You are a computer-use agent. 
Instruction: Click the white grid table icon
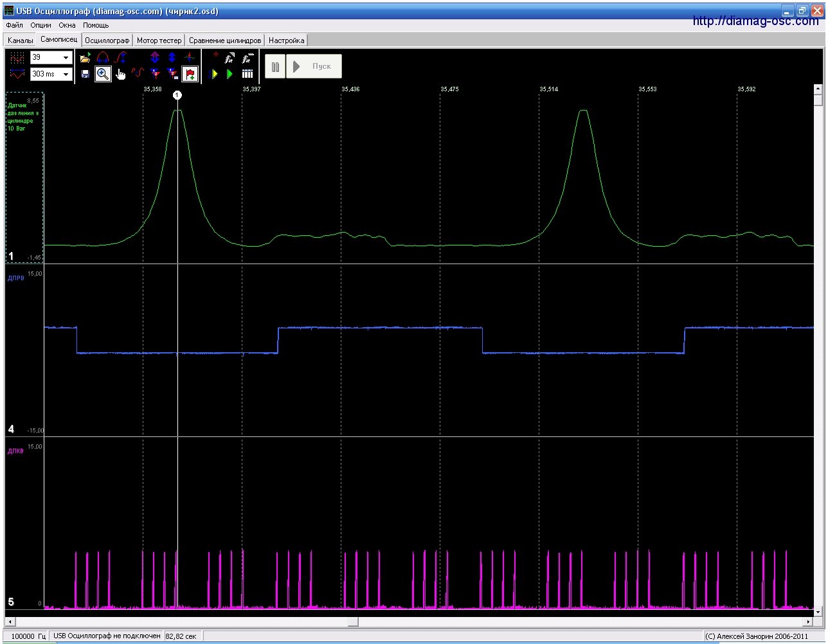pos(248,74)
